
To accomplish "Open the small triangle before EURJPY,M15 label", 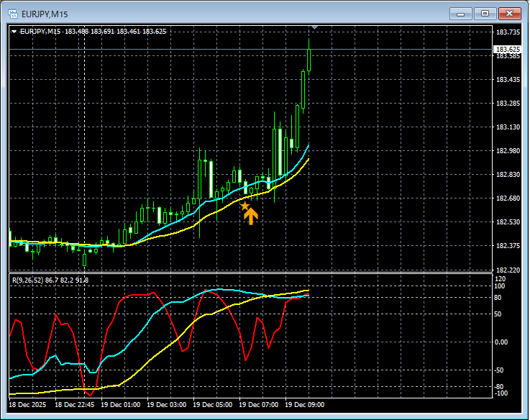I will [x=14, y=31].
